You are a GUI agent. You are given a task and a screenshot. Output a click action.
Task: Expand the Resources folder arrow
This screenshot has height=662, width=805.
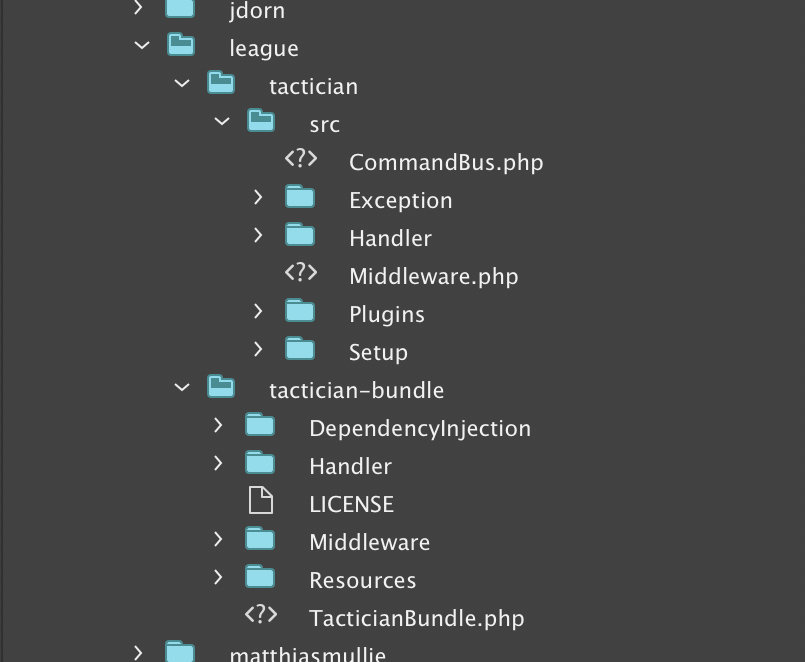(x=219, y=578)
